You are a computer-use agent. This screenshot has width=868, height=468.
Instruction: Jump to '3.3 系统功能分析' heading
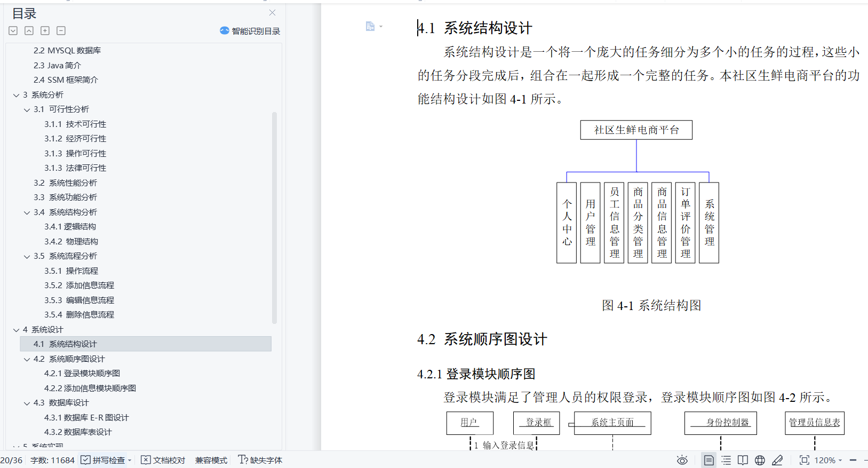[65, 197]
